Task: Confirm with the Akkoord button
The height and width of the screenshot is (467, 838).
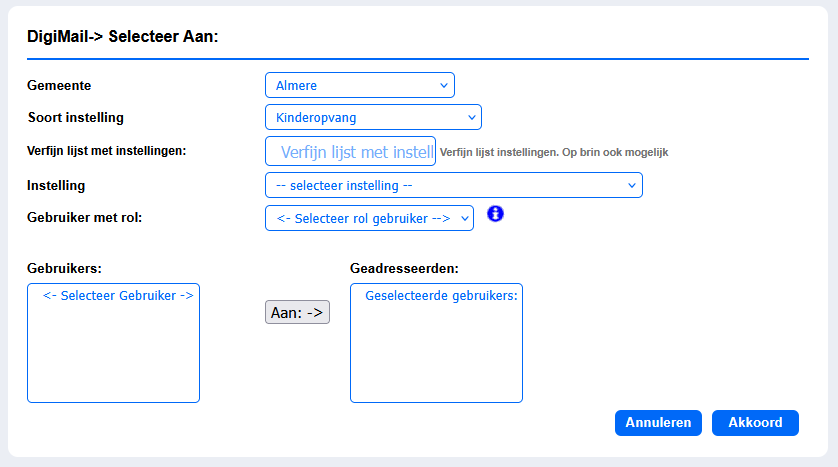Action: pos(755,423)
